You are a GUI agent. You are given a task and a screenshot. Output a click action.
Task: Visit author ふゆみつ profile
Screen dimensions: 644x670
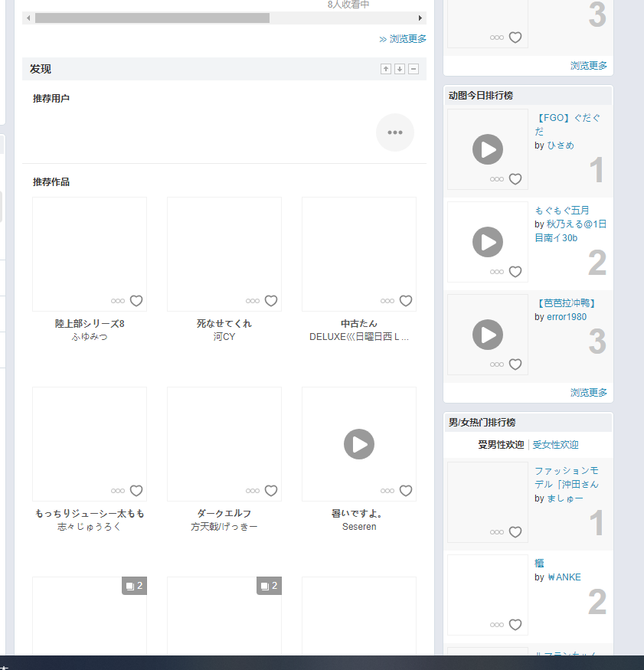90,337
